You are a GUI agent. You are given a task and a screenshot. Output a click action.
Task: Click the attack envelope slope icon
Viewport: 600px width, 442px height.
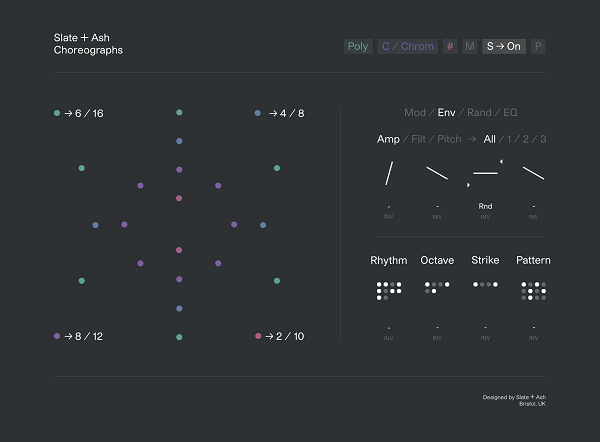pos(389,173)
